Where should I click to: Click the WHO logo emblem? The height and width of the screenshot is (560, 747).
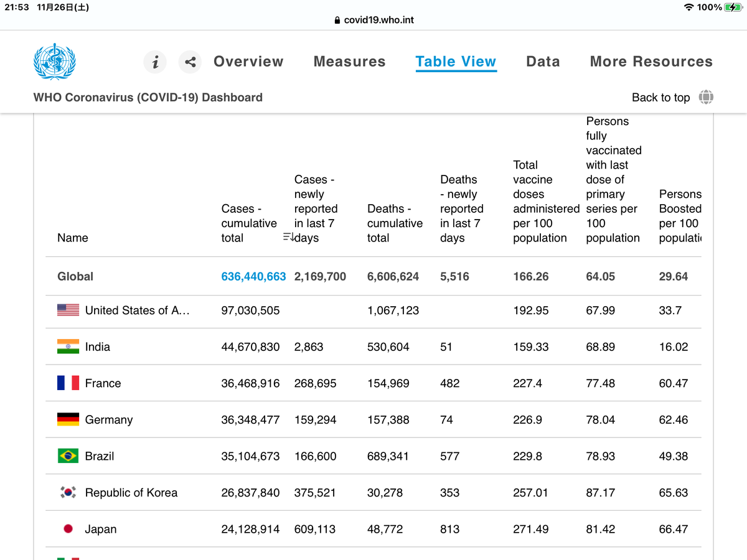coord(55,61)
